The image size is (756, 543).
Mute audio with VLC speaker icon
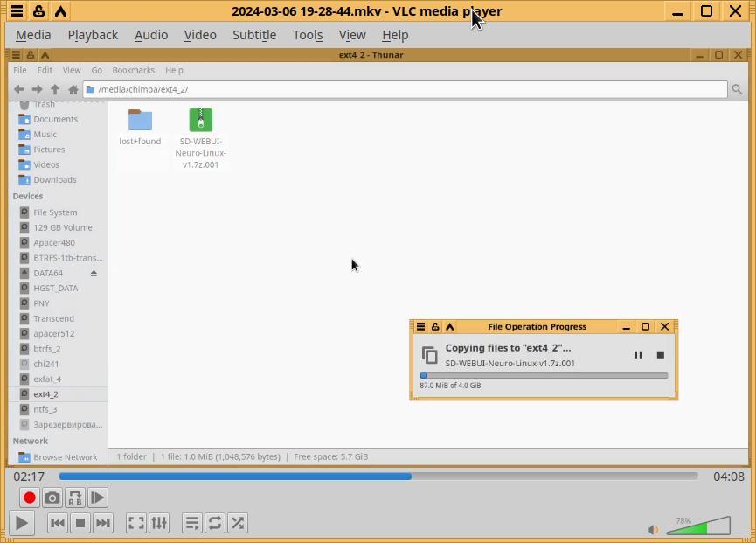click(x=653, y=530)
